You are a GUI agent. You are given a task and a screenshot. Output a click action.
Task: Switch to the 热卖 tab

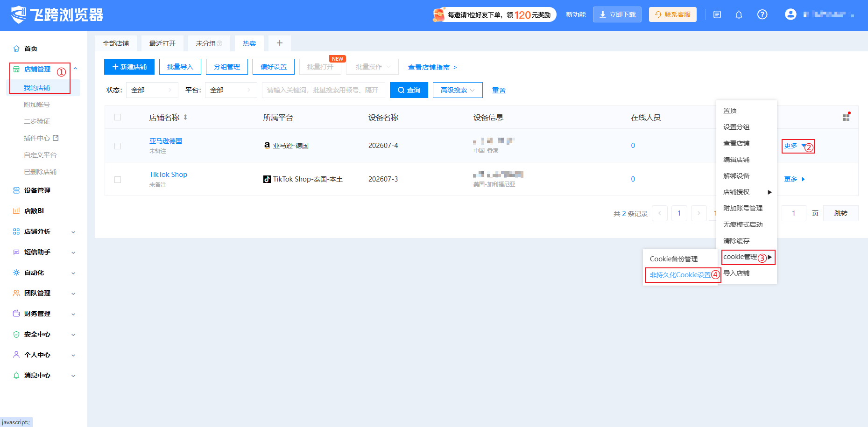249,43
